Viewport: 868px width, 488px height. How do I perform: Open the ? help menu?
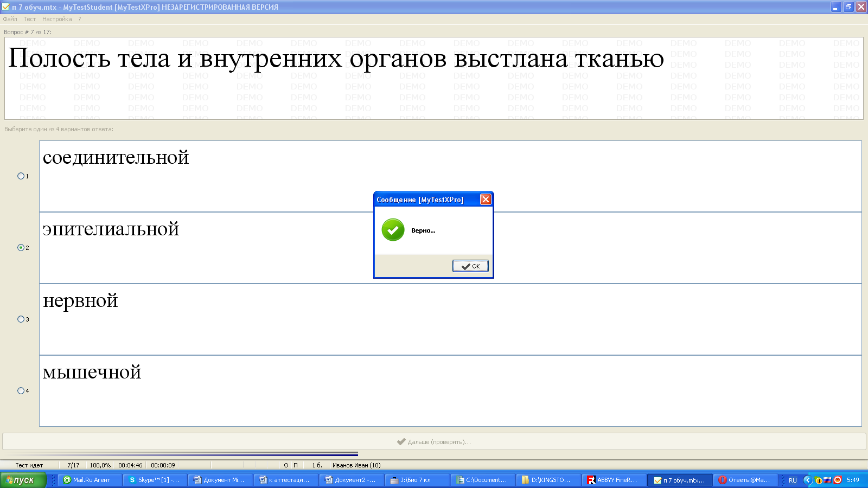coord(80,19)
